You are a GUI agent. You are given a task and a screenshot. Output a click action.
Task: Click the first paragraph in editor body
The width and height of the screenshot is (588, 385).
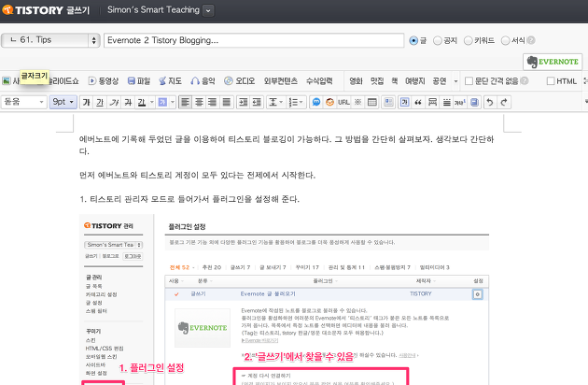click(x=287, y=145)
